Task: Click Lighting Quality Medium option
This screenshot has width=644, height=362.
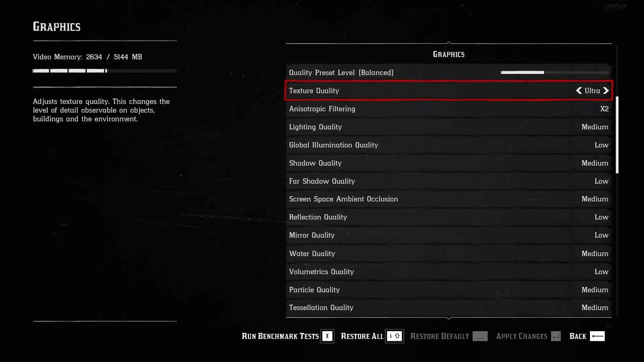Action: [448, 126]
